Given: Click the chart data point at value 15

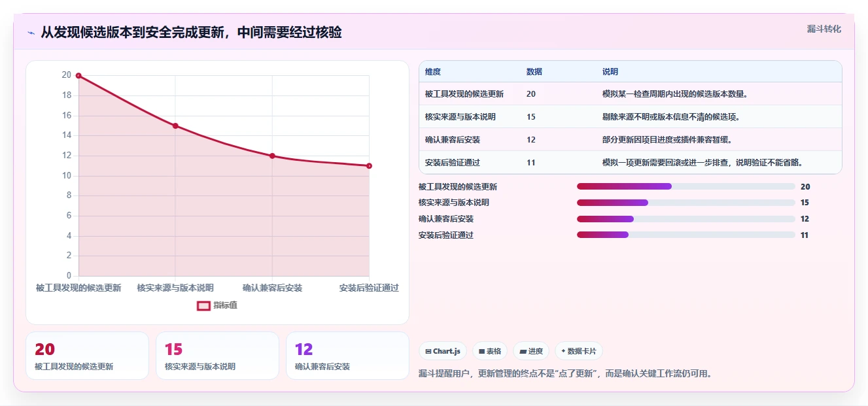Looking at the screenshot, I should coord(175,126).
